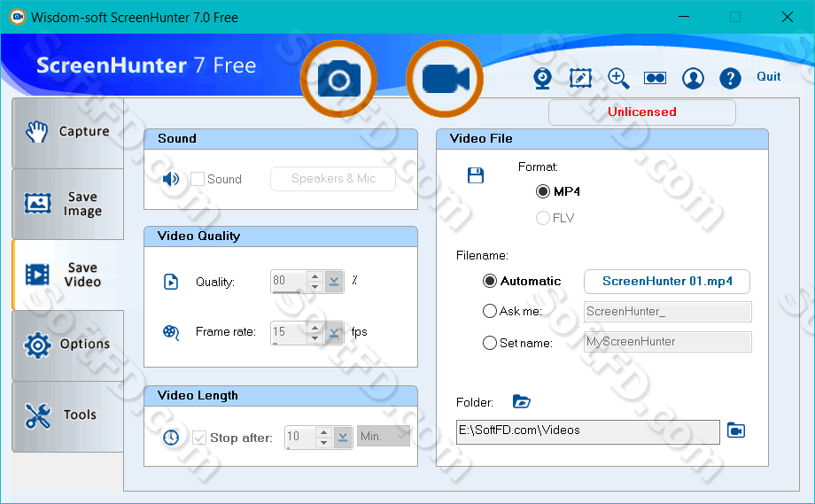Click the open Folder browse icon
Screen dimensions: 815x504
[521, 401]
